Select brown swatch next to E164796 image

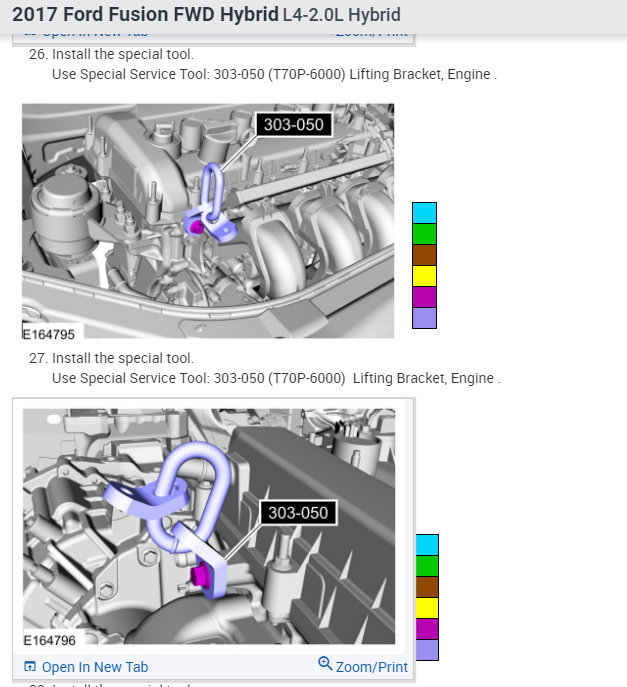tap(427, 587)
